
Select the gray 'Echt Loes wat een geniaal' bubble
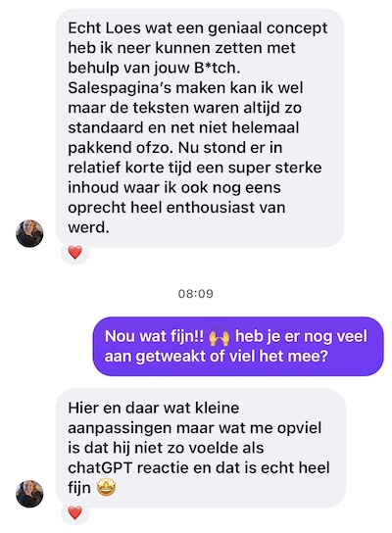(200, 127)
